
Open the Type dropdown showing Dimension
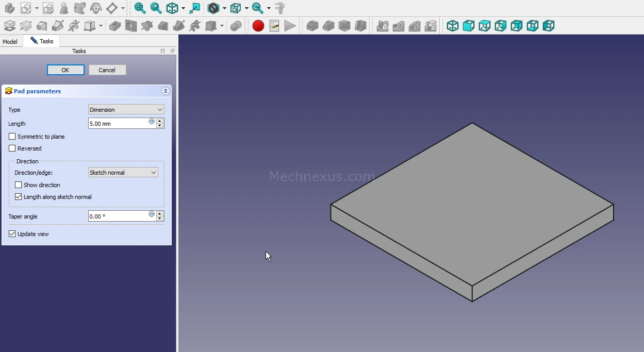(x=126, y=110)
